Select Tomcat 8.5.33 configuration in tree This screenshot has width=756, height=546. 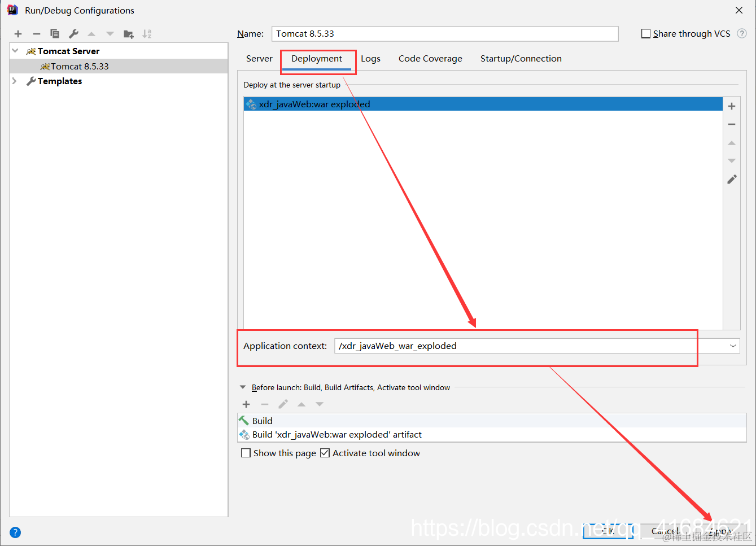click(119, 66)
